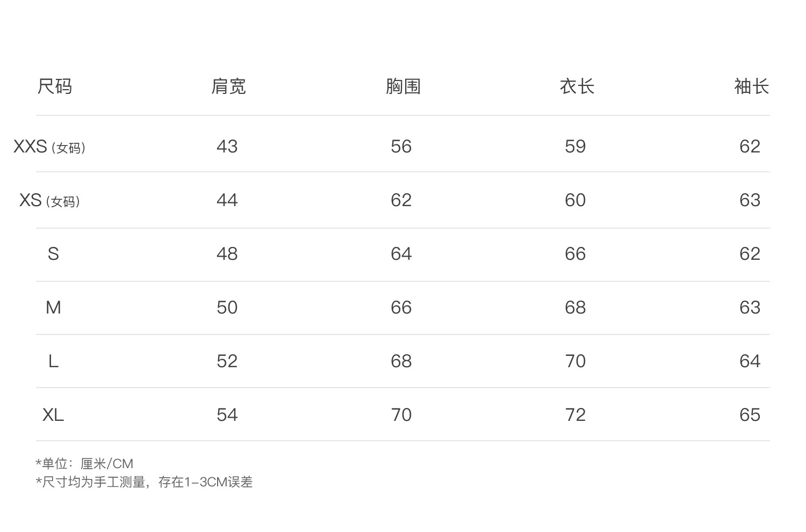806x532 pixels.
Task: Click the 尺码 column header
Action: click(x=54, y=86)
